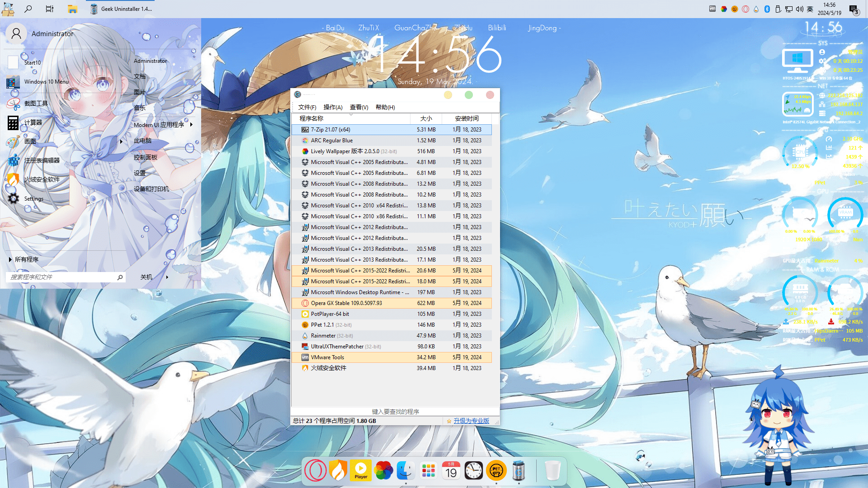Click the Opera GX tray icon

tap(745, 9)
